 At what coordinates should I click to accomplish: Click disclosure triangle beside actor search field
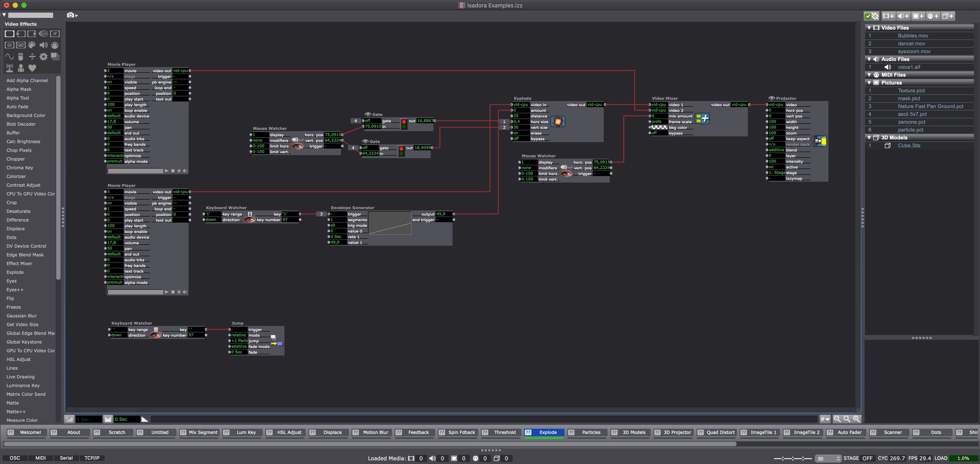(4, 15)
